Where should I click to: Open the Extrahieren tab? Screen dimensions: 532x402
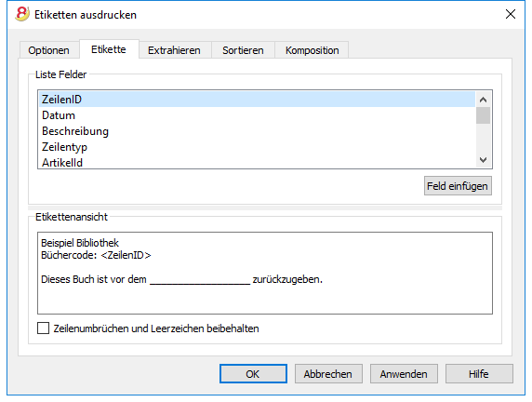coord(174,50)
